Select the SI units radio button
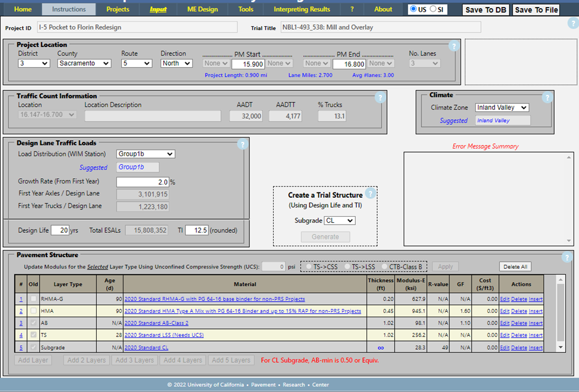This screenshot has width=579, height=392. pos(433,10)
